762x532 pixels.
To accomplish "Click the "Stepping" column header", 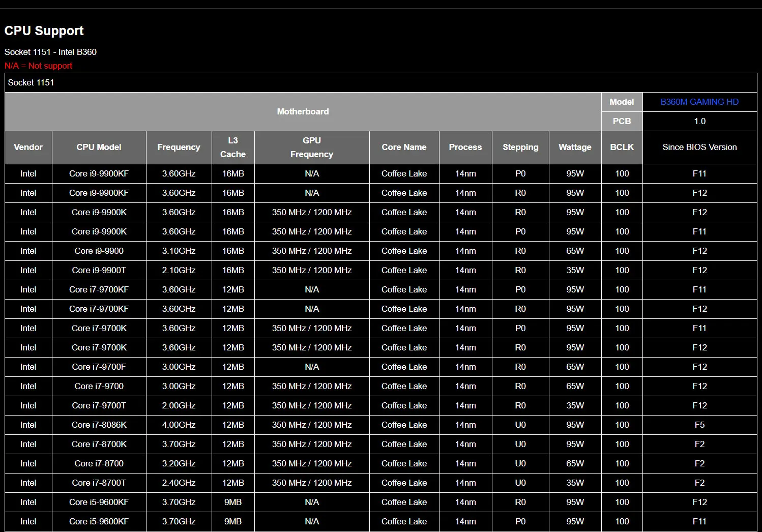I will click(x=520, y=147).
